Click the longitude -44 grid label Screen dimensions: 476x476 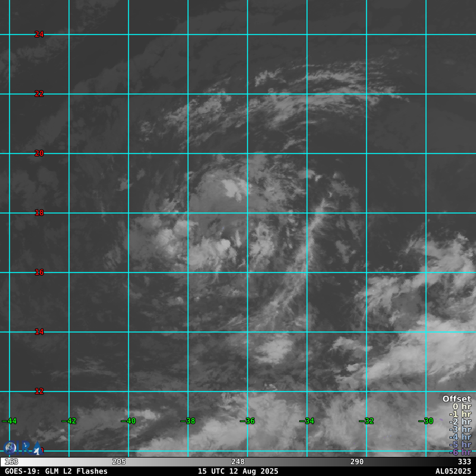[10, 421]
